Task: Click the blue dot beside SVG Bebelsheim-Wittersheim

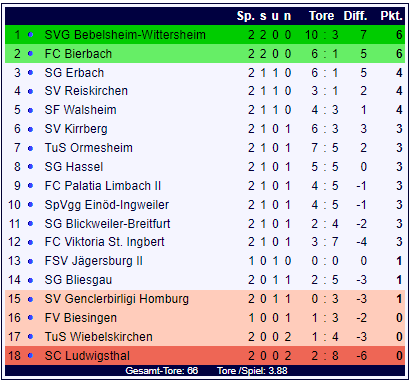Action: 30,35
